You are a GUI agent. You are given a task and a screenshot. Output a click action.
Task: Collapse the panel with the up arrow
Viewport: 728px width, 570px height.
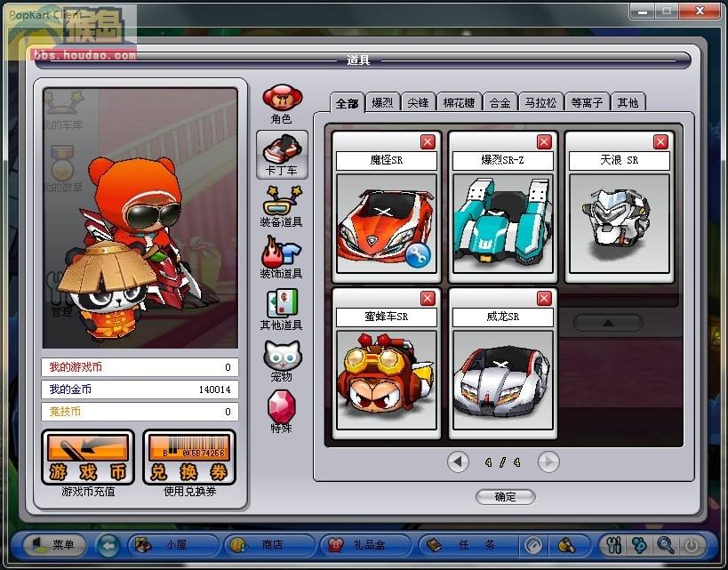(608, 323)
